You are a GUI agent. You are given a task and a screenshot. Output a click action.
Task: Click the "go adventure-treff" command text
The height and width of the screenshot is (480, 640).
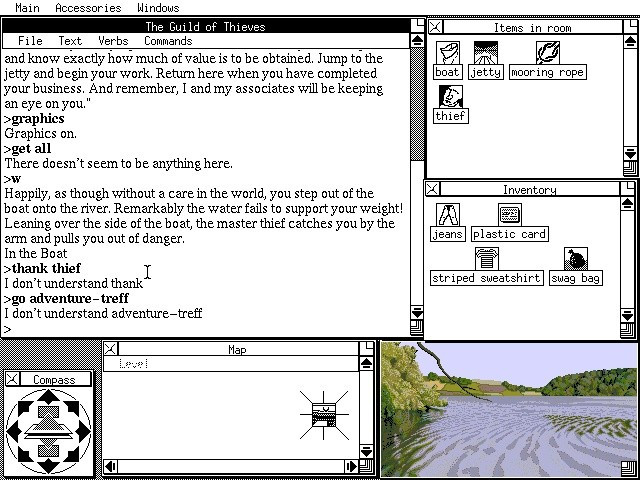(x=70, y=298)
